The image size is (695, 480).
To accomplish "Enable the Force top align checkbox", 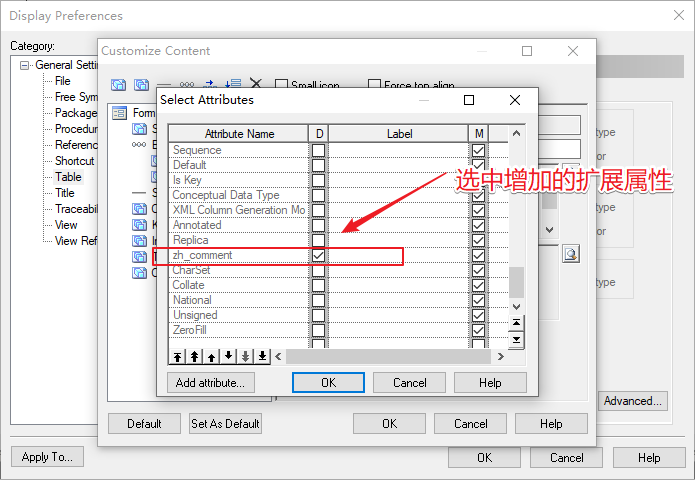I will click(374, 84).
